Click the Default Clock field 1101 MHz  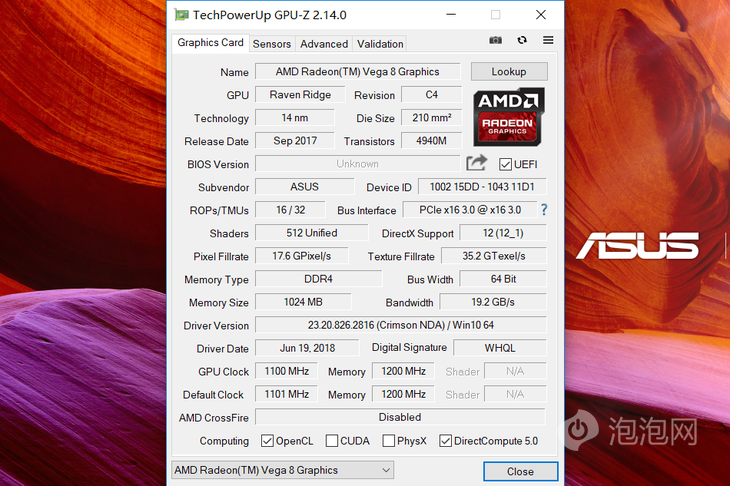[x=286, y=394]
